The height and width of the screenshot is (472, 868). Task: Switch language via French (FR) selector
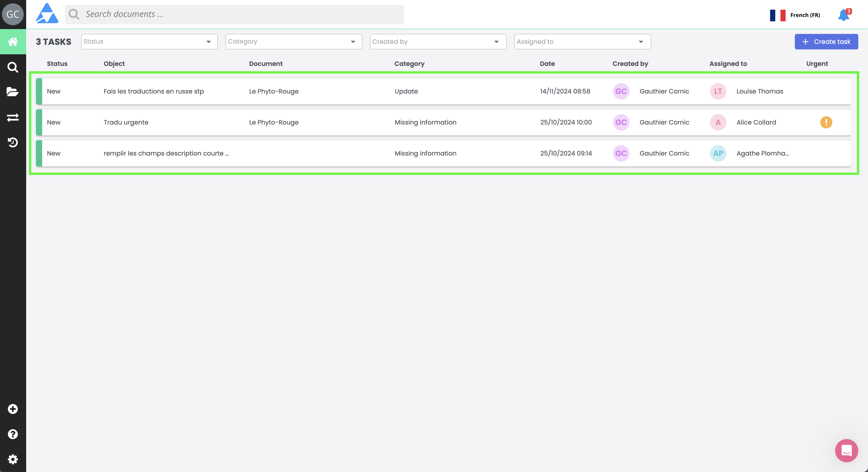click(795, 15)
